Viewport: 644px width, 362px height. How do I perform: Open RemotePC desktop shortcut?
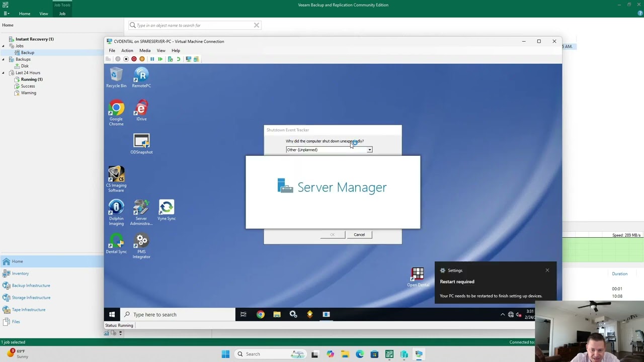pyautogui.click(x=141, y=78)
